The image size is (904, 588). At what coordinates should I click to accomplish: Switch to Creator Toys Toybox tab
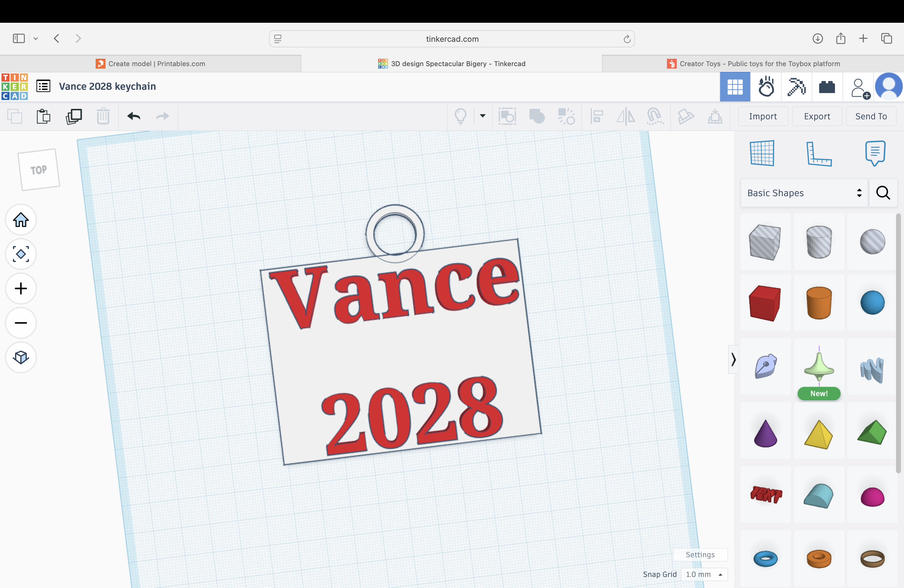[x=753, y=63]
